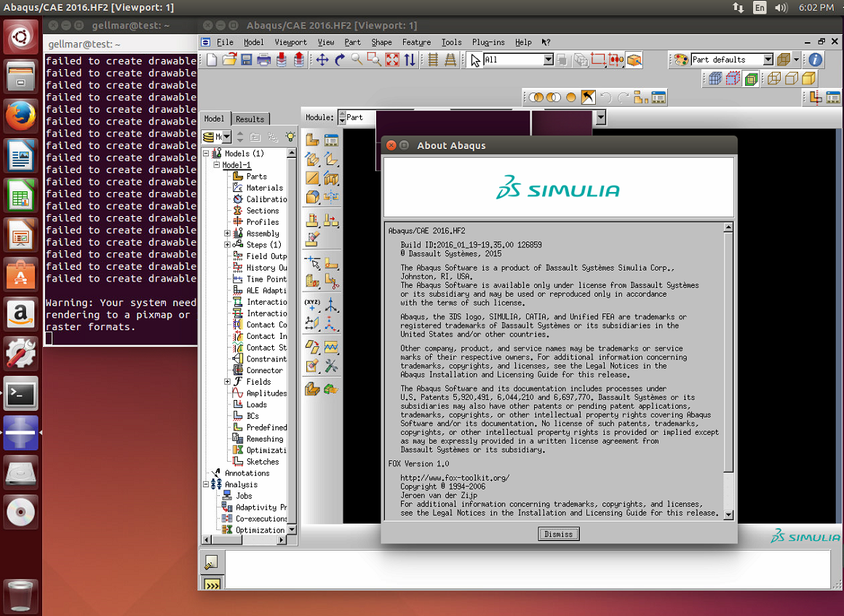Toggle the drag-select rectangle shape tool
The height and width of the screenshot is (616, 844).
pos(598,60)
